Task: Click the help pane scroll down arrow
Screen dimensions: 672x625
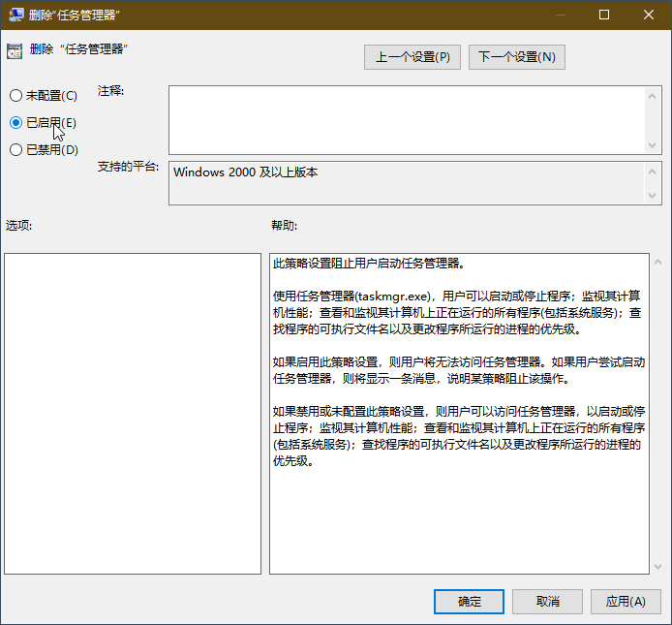Action: 657,567
